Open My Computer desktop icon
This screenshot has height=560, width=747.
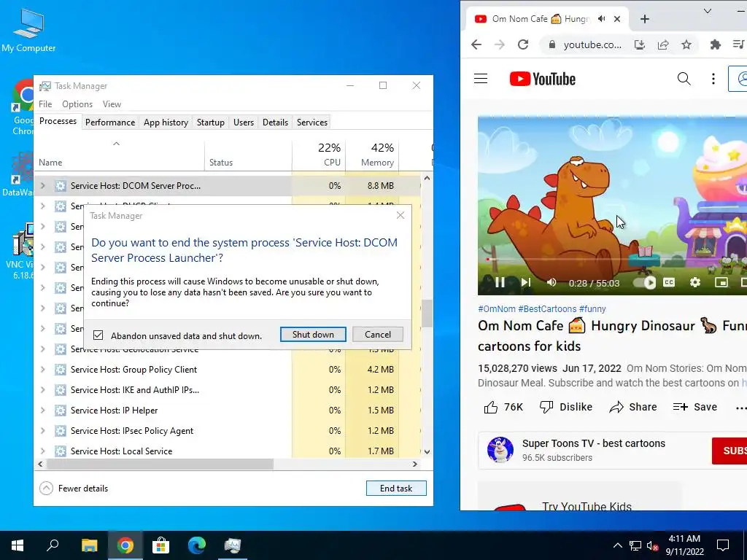(28, 29)
